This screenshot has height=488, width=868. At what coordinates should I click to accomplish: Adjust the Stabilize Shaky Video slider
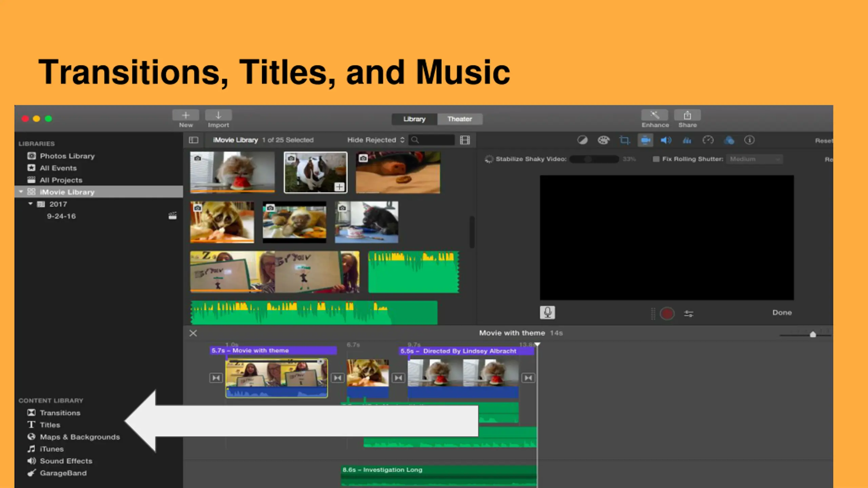click(594, 159)
